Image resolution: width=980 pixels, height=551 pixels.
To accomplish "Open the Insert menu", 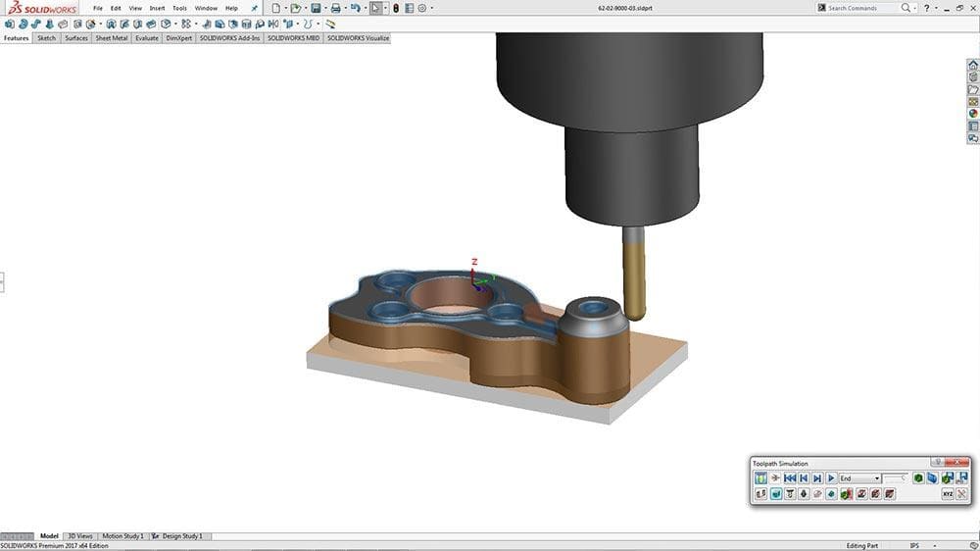I will coord(157,8).
